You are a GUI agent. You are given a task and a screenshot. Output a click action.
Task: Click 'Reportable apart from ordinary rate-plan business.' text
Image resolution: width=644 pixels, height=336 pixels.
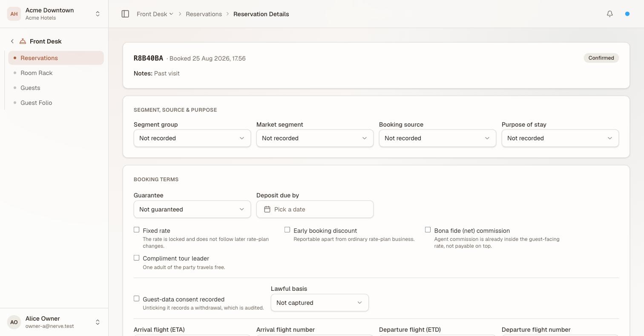click(x=354, y=239)
